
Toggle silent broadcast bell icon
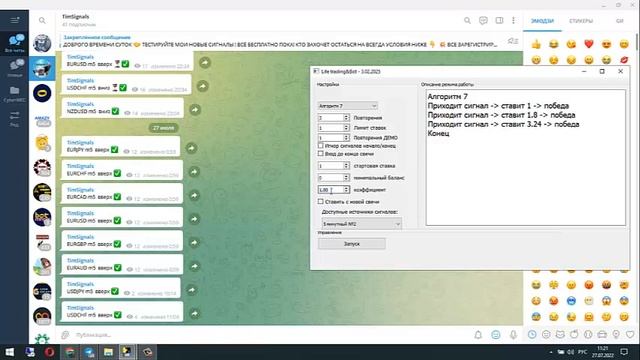click(478, 335)
